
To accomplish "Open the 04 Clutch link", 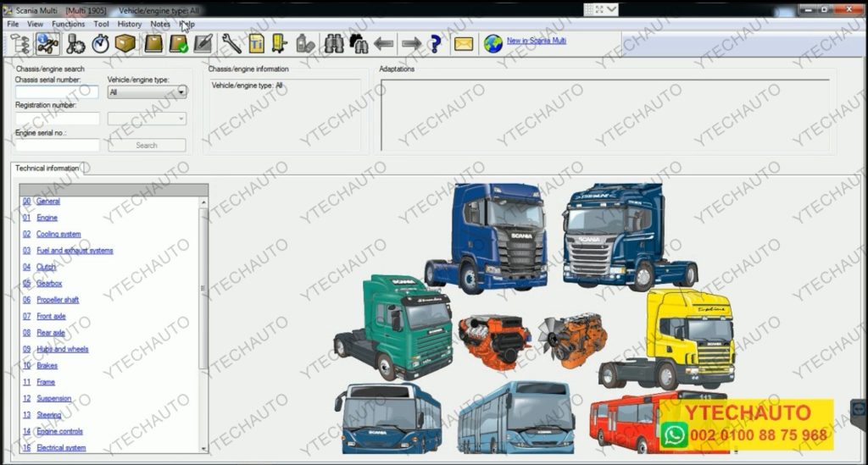I will [x=46, y=267].
